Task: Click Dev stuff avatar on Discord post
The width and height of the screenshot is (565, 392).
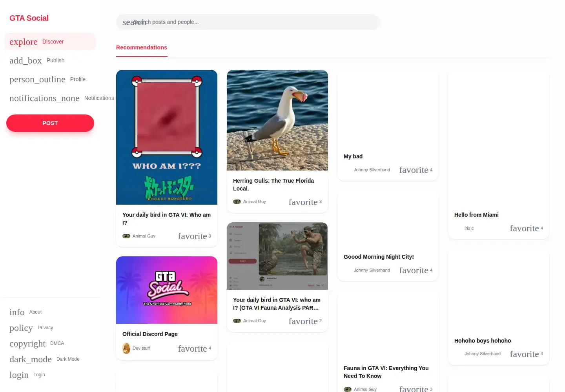Action: click(x=126, y=348)
